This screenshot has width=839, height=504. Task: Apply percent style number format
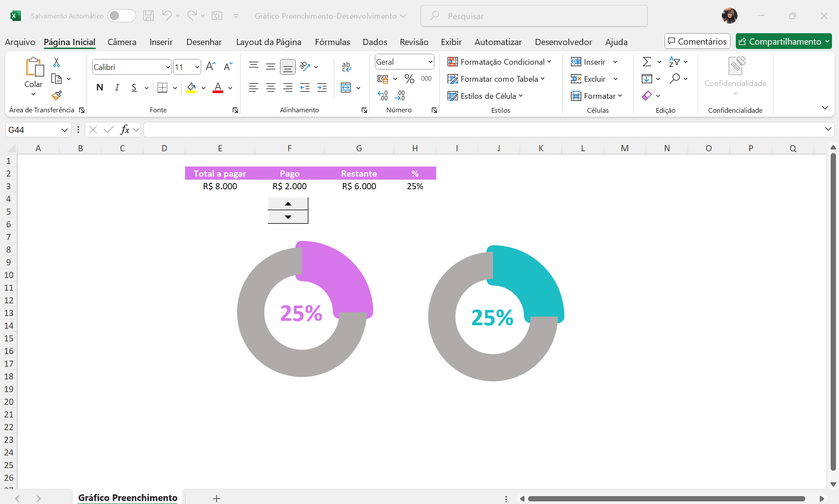coord(409,79)
